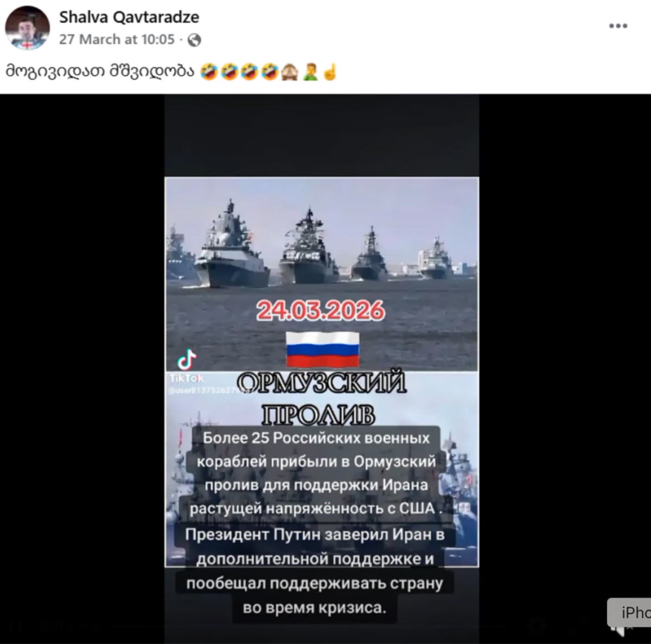Open the post options three-dots menu
This screenshot has width=651, height=644.
tap(618, 26)
